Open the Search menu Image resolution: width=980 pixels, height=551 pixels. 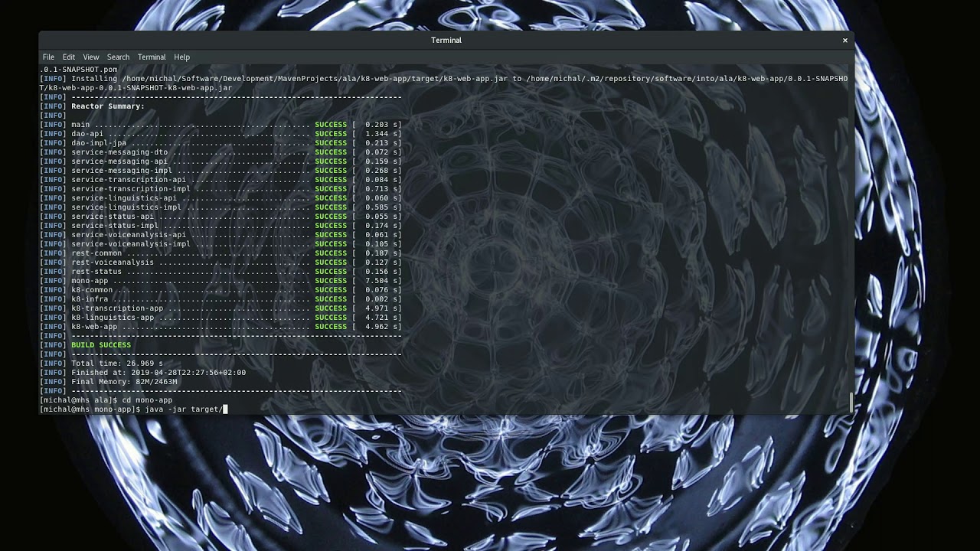[118, 57]
